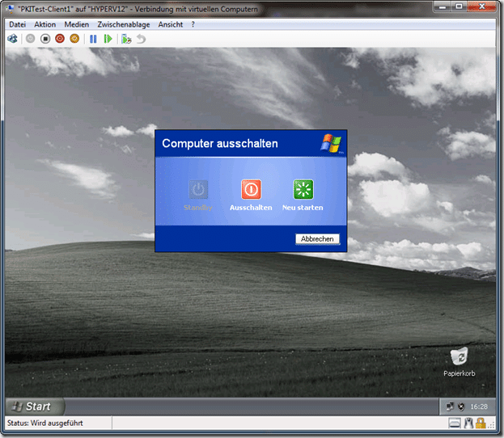Open the Ansicht menu

click(x=171, y=24)
